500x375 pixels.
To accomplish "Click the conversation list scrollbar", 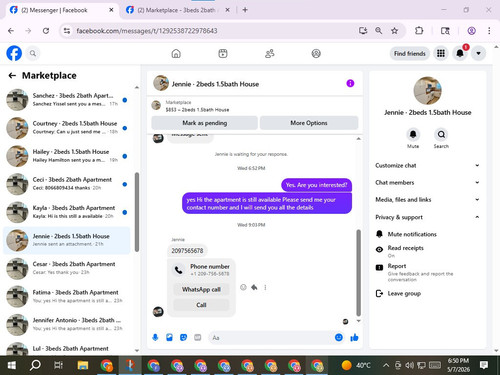I will pos(137,212).
